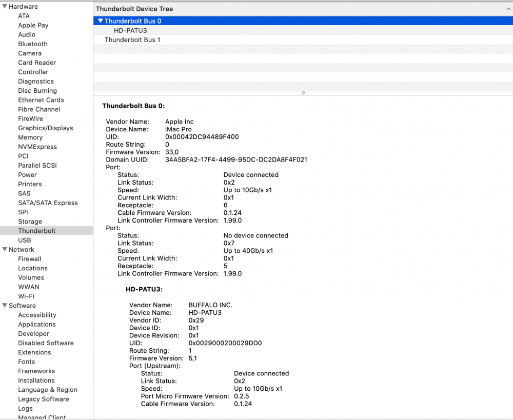Screen dimensions: 513x420
Task: Select Accessibility under Software
Action: 37,315
